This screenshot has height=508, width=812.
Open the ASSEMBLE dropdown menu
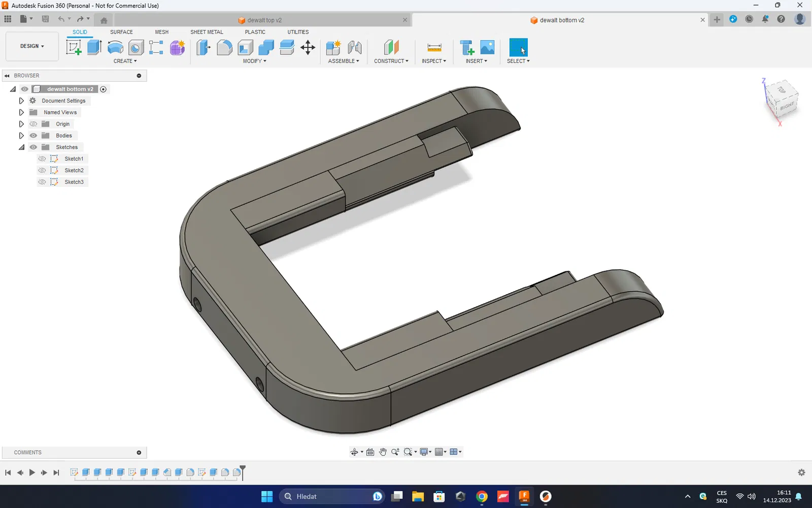(x=344, y=61)
